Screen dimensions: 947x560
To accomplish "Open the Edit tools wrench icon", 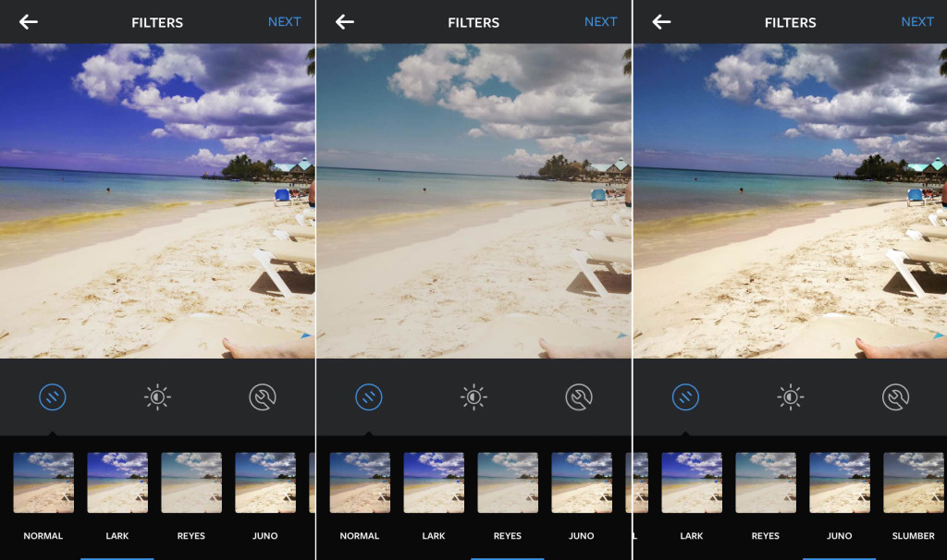I will (x=262, y=397).
